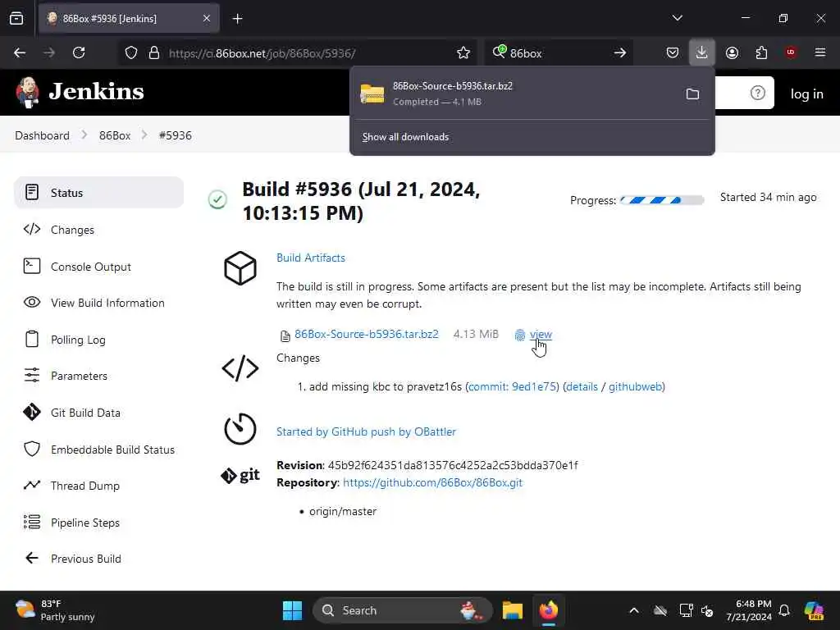Download 86Box-Source-b5936.tar.bz2 artifact link

(367, 335)
